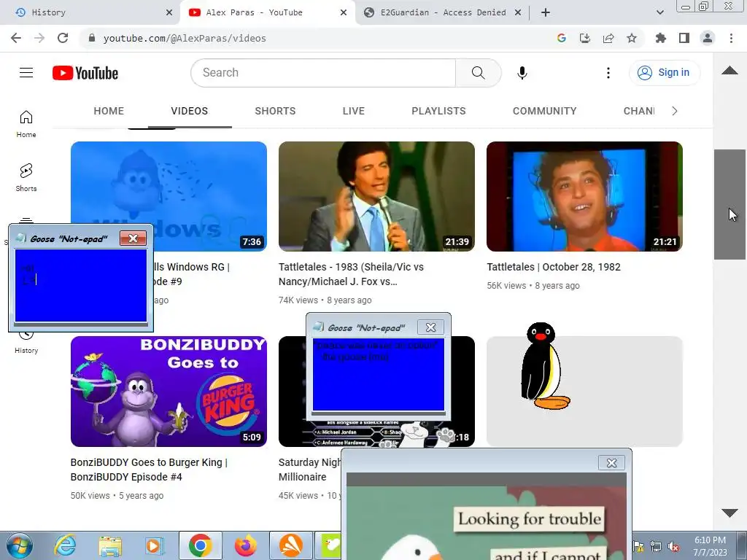Click the address bar URL
The height and width of the screenshot is (560, 747).
pos(185,38)
